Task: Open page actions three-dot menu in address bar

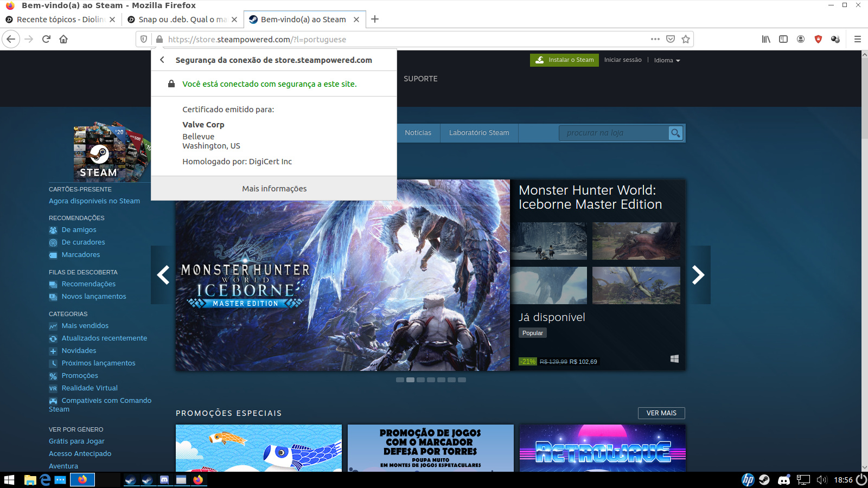Action: point(655,39)
